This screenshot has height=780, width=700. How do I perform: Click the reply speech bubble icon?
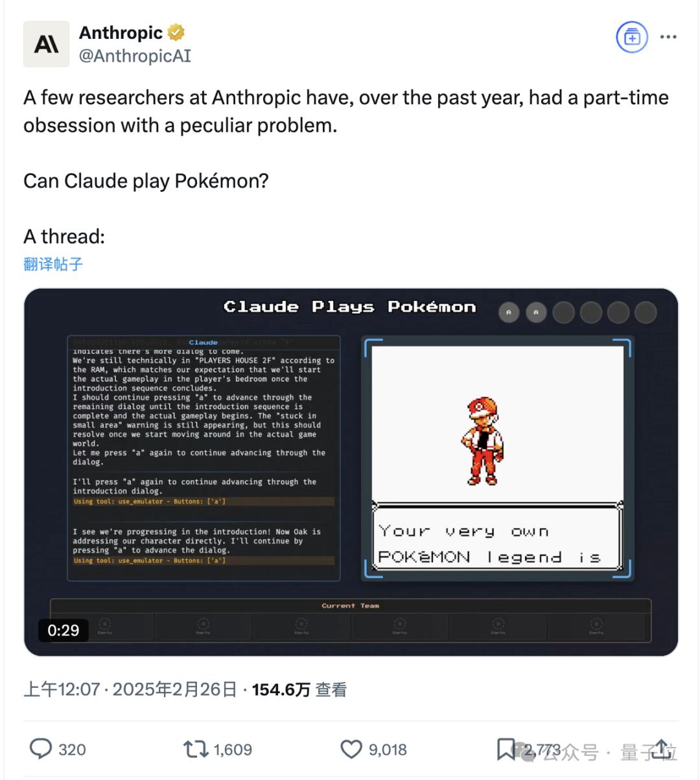[x=41, y=750]
